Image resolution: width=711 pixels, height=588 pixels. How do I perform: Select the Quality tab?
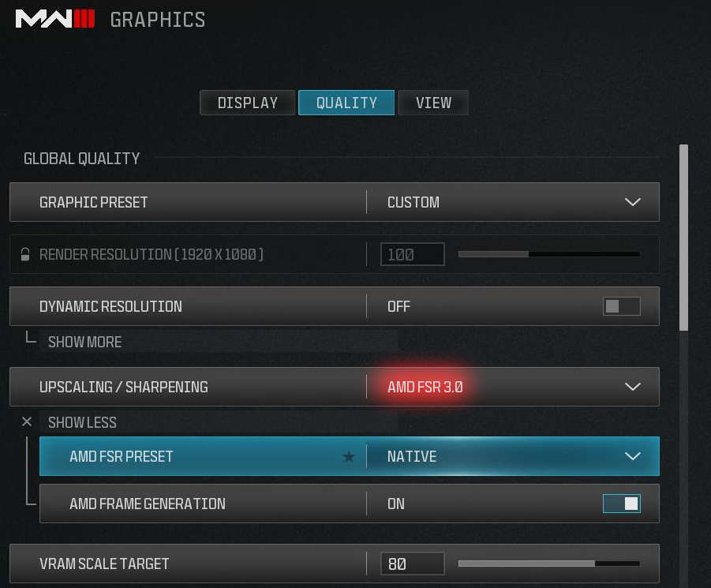point(346,103)
